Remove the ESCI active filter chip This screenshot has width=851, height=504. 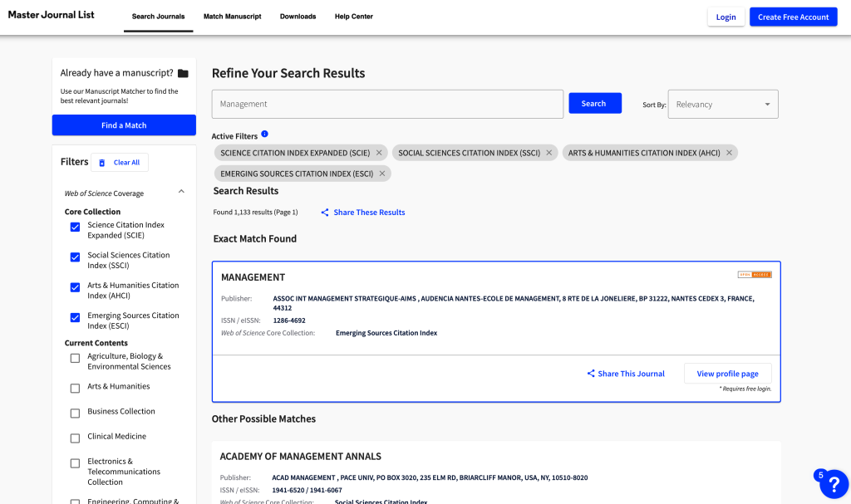[x=382, y=174]
